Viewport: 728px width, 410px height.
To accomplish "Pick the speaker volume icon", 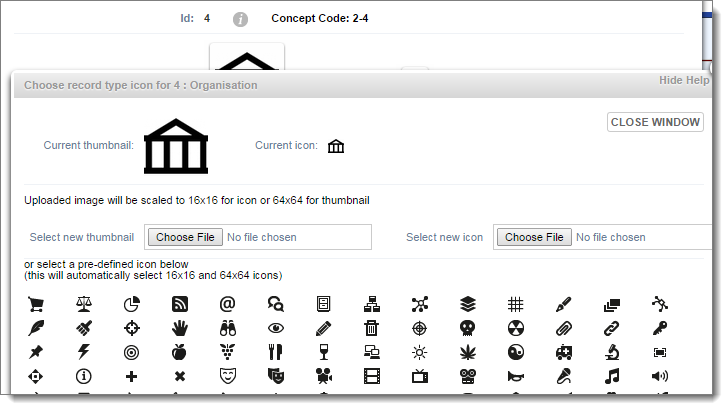I will [x=660, y=376].
